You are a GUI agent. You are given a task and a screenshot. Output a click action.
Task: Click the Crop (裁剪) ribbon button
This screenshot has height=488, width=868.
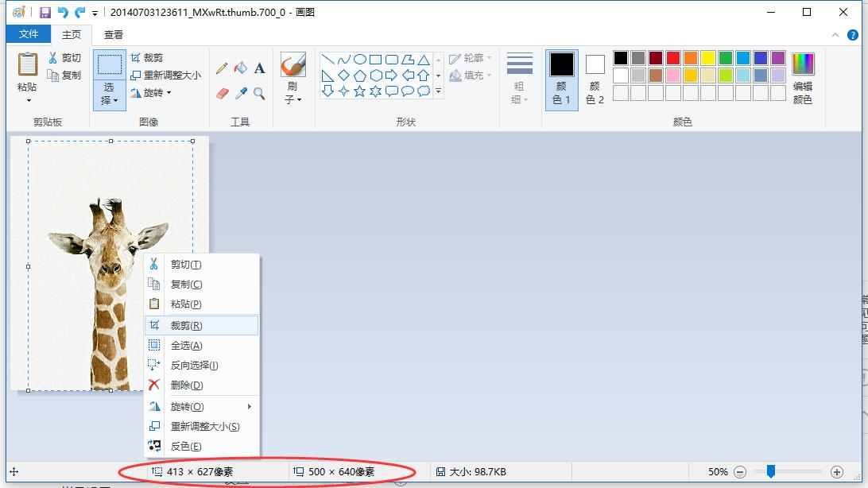click(x=147, y=57)
